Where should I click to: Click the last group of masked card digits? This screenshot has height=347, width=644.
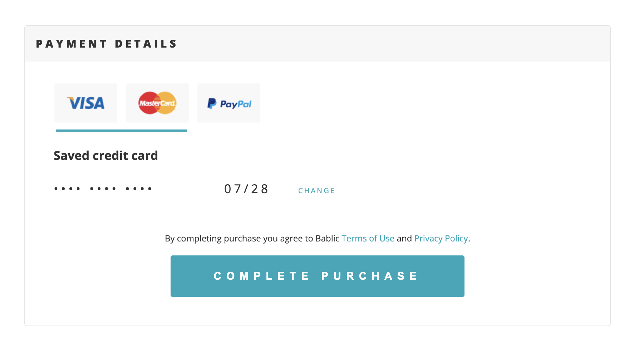coord(139,189)
